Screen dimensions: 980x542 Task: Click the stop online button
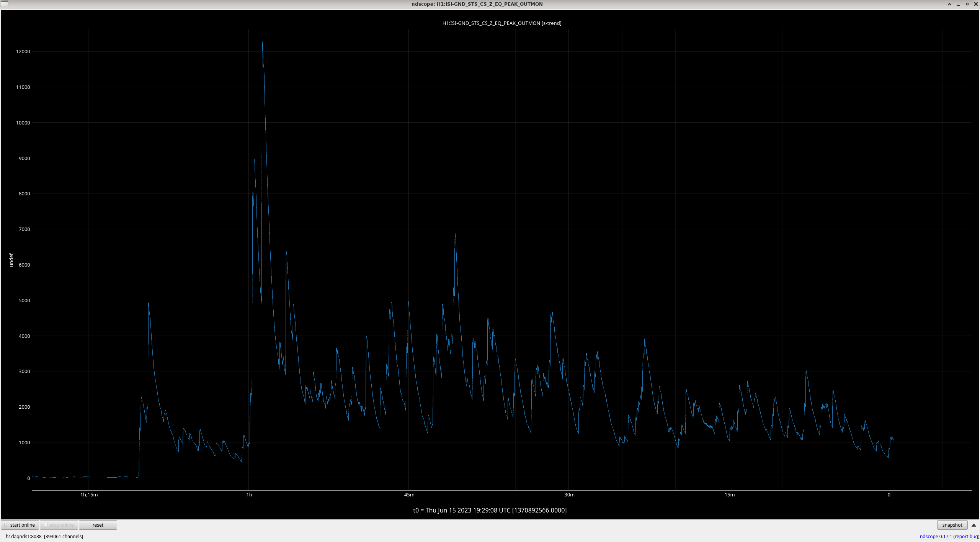(x=59, y=525)
